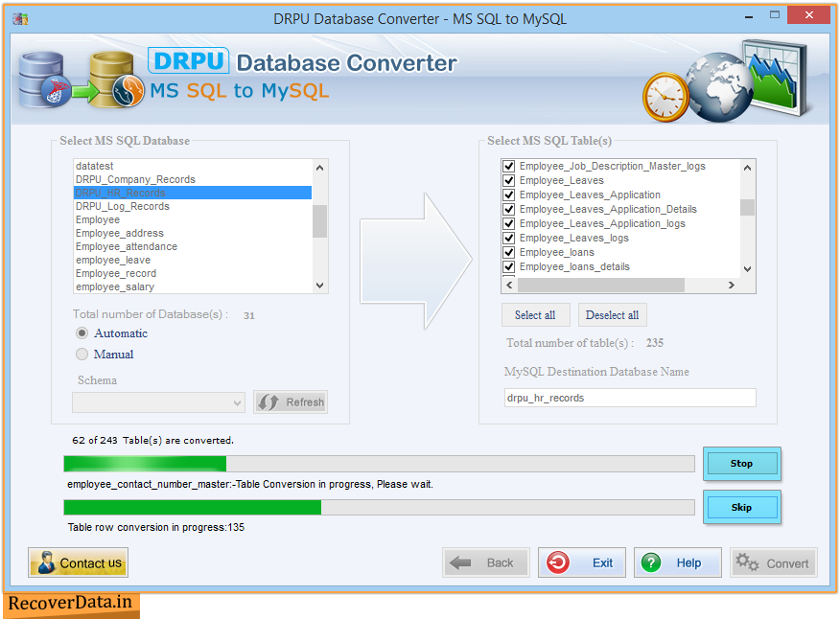
Task: Uncheck Employee_Leaves_logs table
Action: (x=509, y=239)
